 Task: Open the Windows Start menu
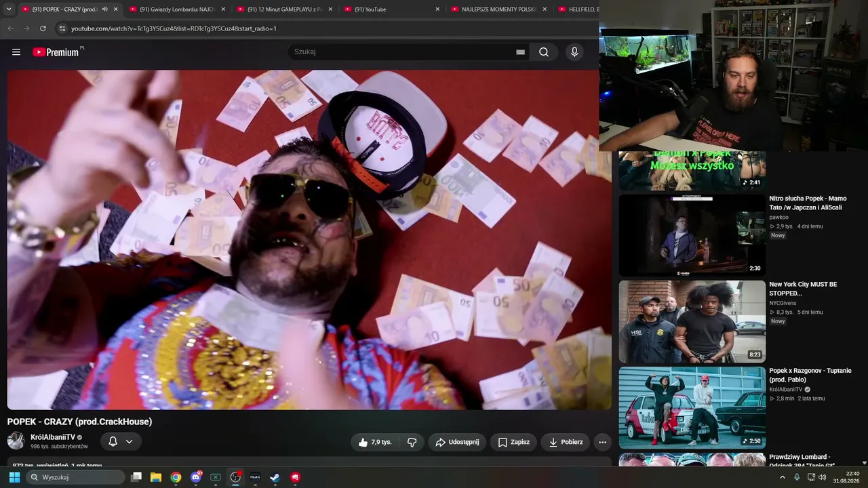(14, 477)
